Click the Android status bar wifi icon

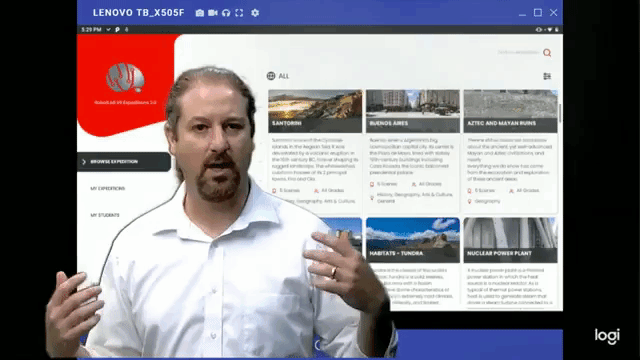(x=549, y=30)
